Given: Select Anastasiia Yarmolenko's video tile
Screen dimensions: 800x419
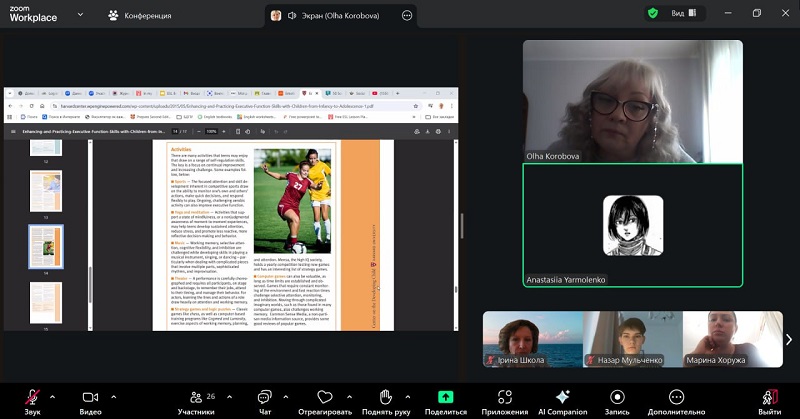Looking at the screenshot, I should coord(632,226).
